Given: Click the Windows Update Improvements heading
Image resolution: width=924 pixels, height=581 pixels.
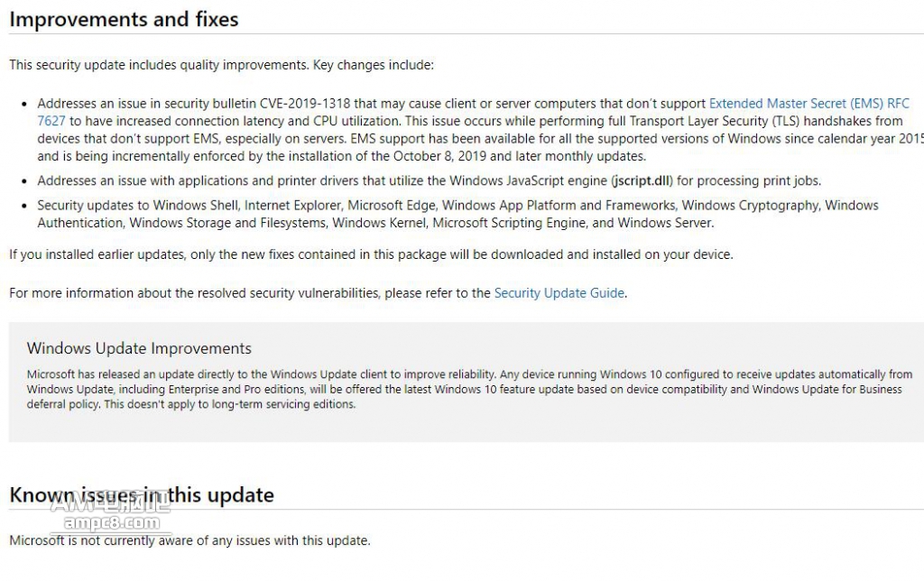Looking at the screenshot, I should (139, 348).
